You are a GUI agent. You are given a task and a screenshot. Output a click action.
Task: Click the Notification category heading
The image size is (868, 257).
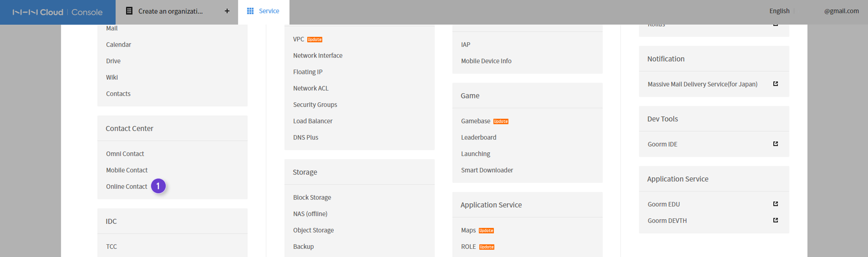coord(666,59)
